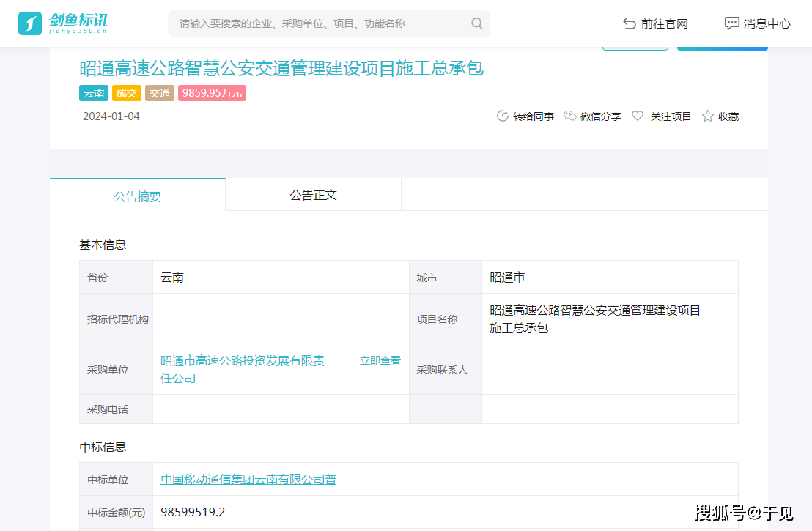Click the 中标信息 section heading
This screenshot has height=531, width=812.
click(103, 448)
